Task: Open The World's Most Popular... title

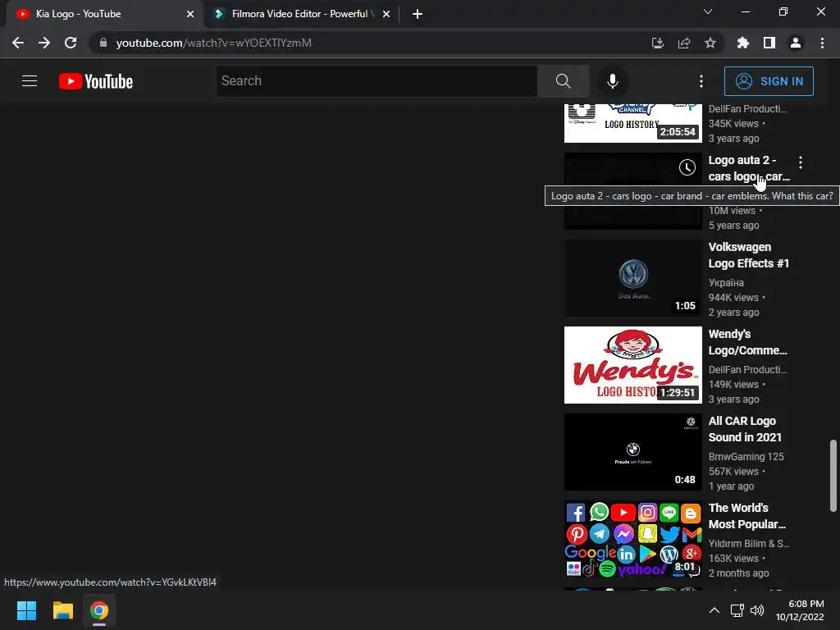Action: (746, 516)
